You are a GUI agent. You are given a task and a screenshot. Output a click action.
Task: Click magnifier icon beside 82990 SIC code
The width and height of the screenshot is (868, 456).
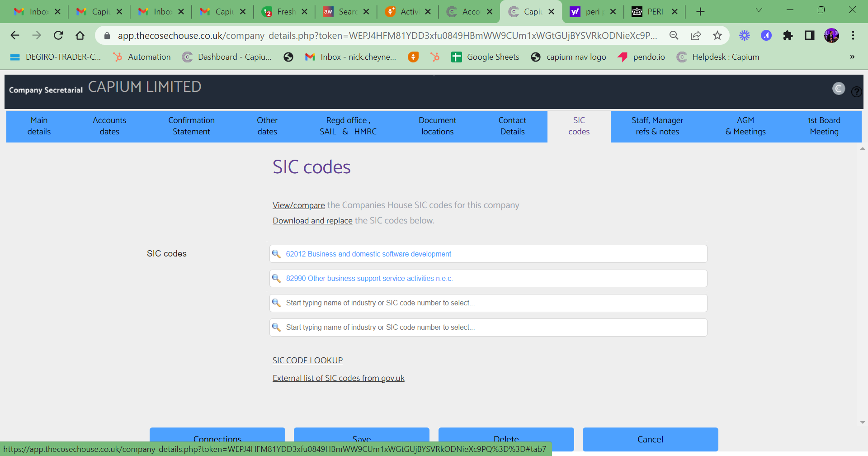(x=276, y=278)
